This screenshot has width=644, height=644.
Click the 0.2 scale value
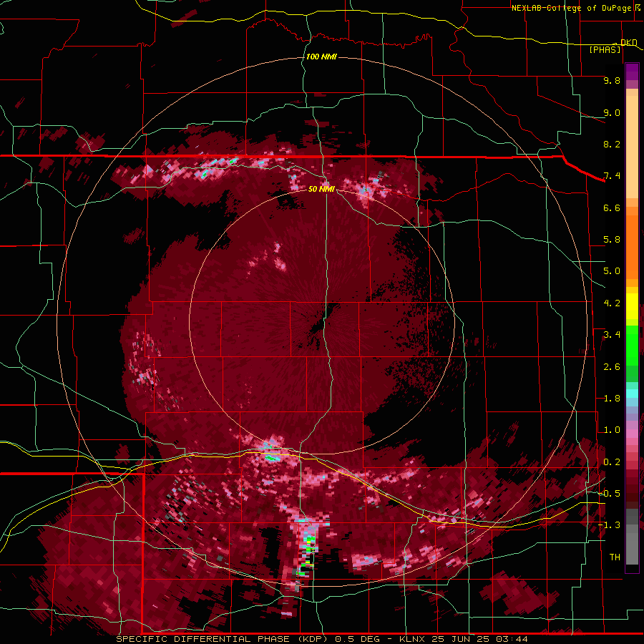(x=612, y=462)
